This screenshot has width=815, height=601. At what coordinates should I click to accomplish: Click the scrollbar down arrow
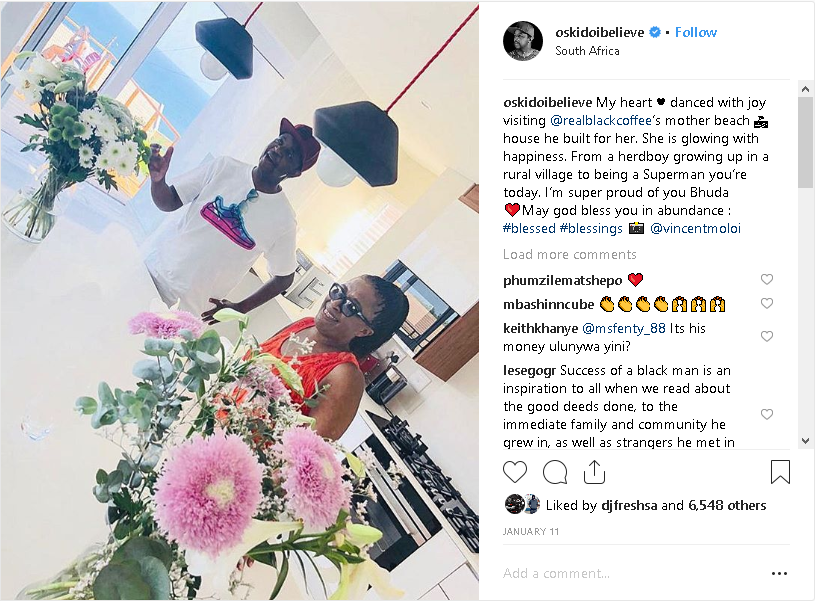click(x=806, y=441)
